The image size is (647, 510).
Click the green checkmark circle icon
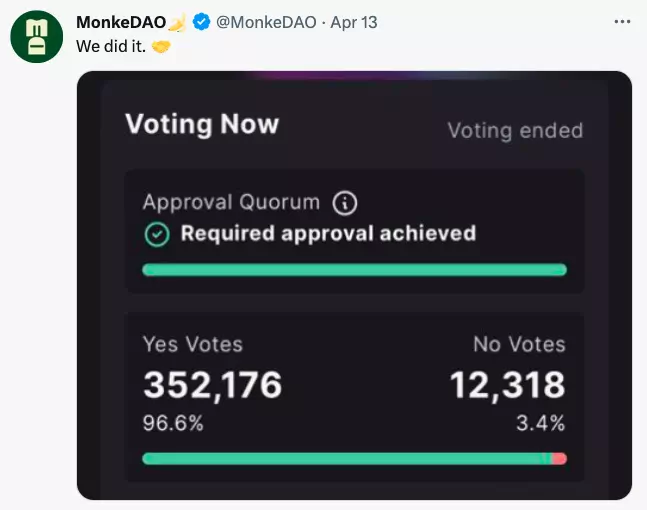click(156, 234)
